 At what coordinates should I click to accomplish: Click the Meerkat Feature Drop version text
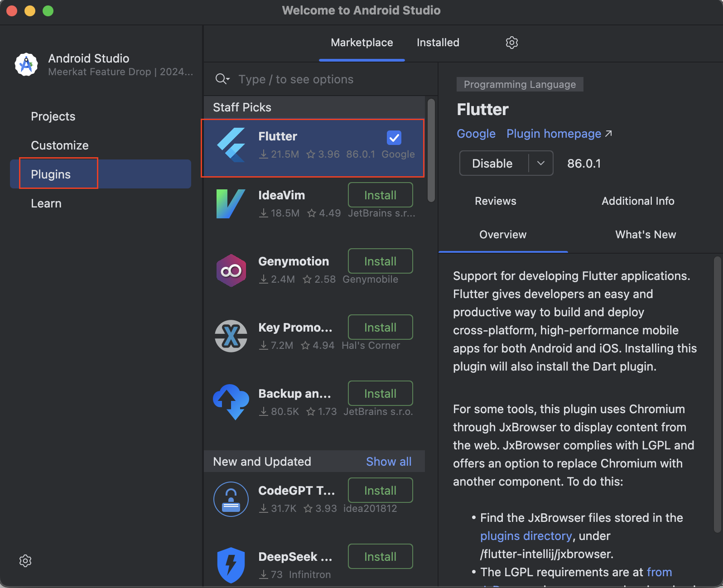point(120,72)
